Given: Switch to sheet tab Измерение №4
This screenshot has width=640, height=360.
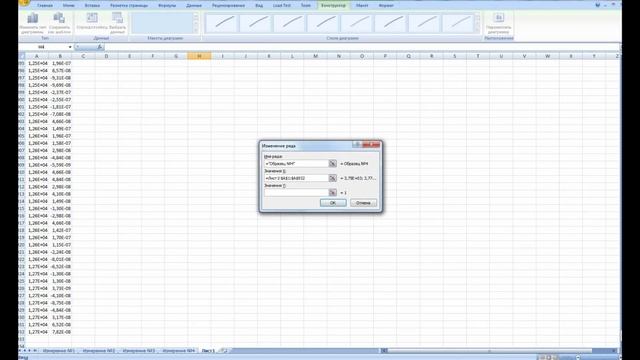Looking at the screenshot, I should pos(178,351).
